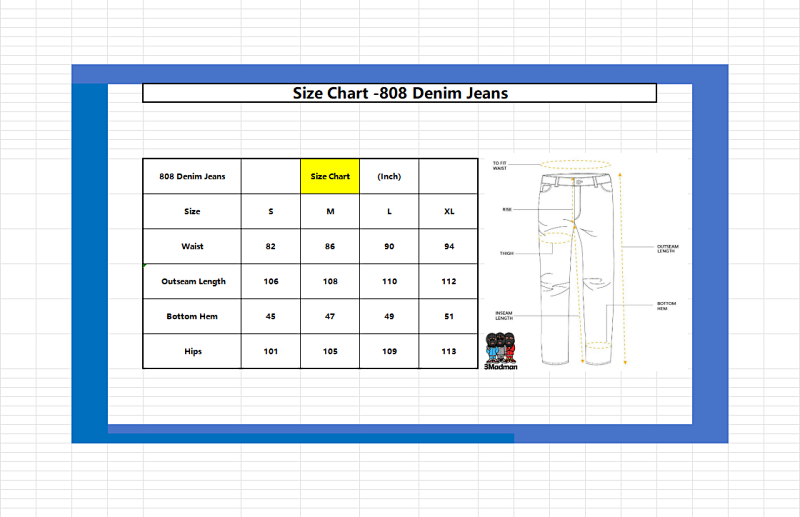Click bottom hem value 45

click(x=271, y=316)
